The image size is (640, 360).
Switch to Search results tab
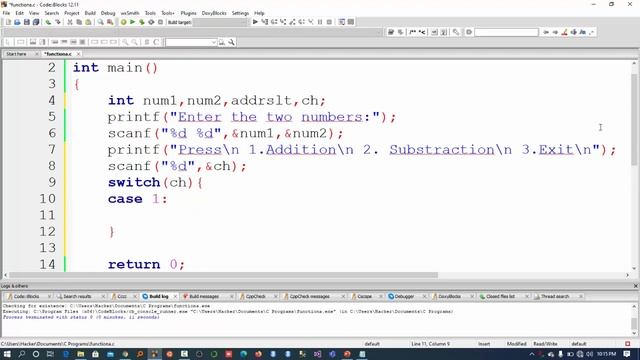tap(77, 296)
